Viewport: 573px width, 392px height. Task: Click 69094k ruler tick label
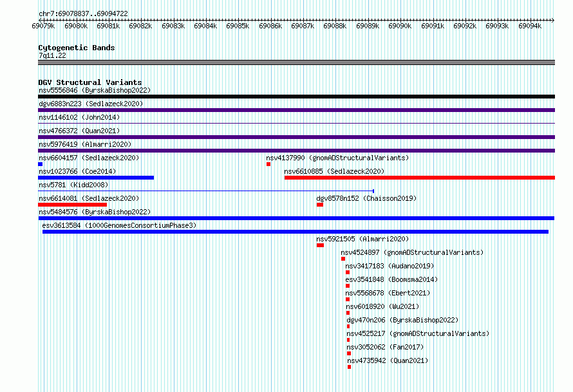click(530, 26)
